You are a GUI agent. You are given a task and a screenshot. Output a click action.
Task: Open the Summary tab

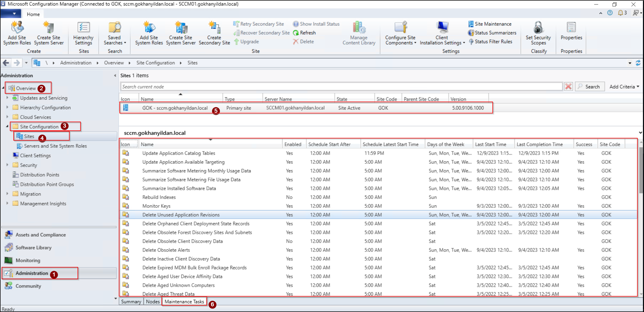(x=131, y=302)
